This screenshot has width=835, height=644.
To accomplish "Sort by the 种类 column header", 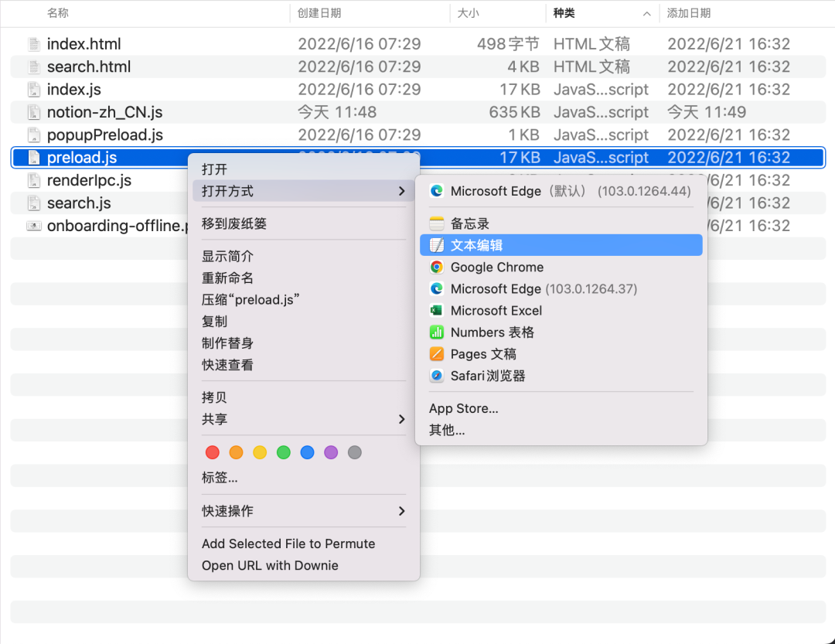I will [564, 13].
